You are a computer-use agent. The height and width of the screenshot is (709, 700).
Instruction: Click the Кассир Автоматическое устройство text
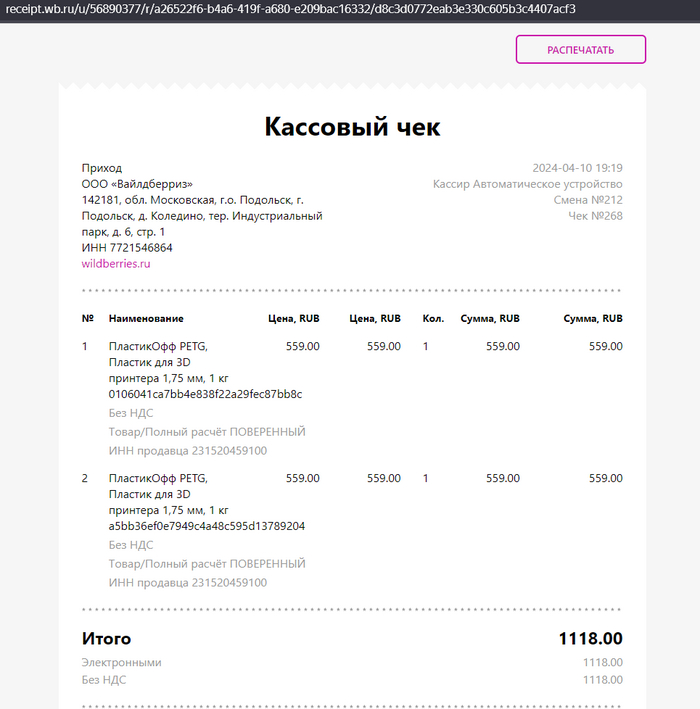pos(528,184)
